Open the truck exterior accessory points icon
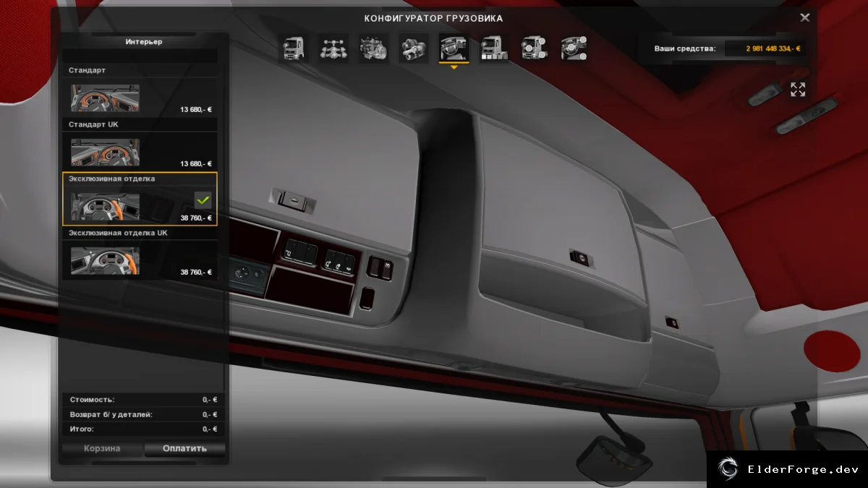The width and height of the screenshot is (868, 488). tap(534, 48)
